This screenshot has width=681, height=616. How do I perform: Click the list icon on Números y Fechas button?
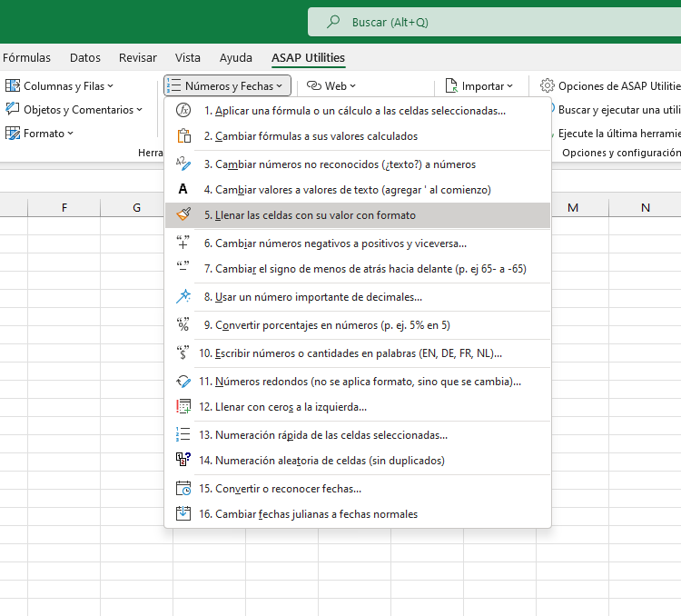(x=174, y=85)
